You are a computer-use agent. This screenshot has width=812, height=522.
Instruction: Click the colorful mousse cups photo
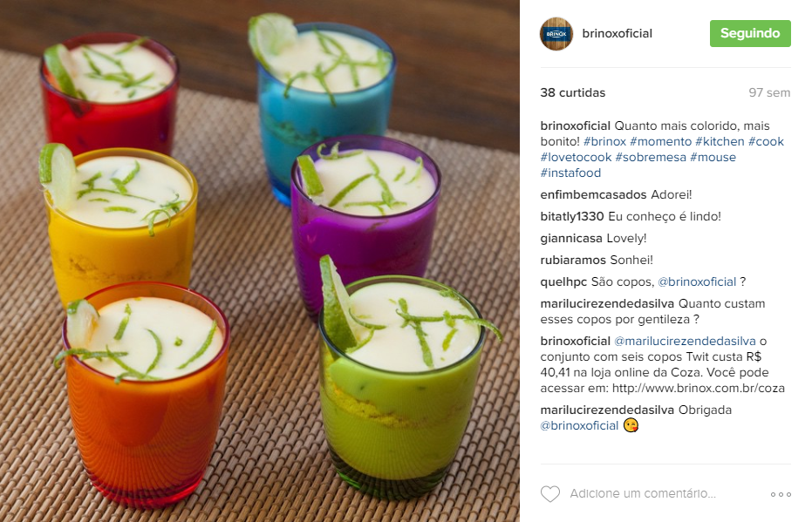pyautogui.click(x=259, y=261)
